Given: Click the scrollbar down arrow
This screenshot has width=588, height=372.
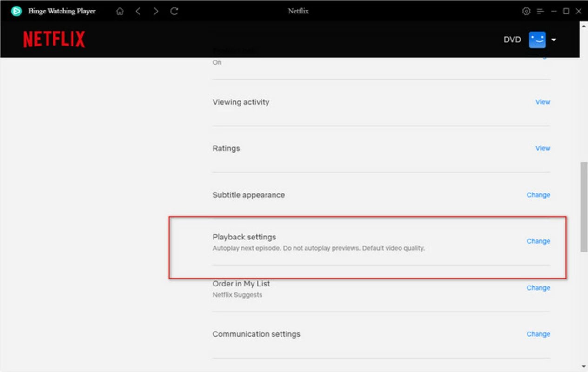Looking at the screenshot, I should (584, 367).
